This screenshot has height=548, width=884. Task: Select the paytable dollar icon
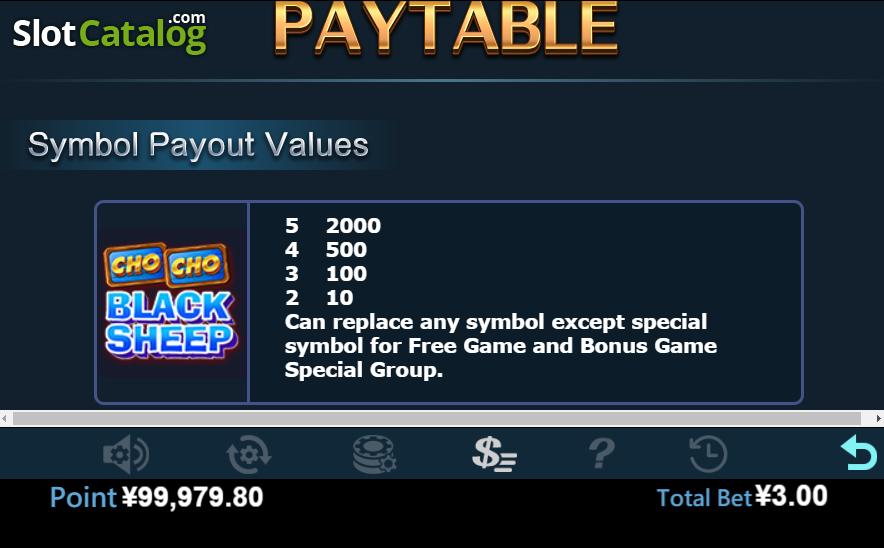pyautogui.click(x=494, y=454)
